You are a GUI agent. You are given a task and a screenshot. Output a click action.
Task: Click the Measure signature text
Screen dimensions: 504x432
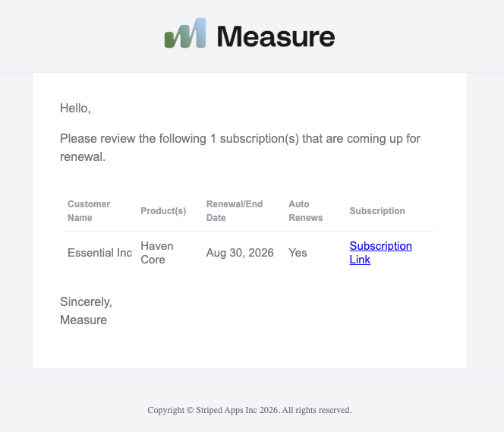(83, 320)
